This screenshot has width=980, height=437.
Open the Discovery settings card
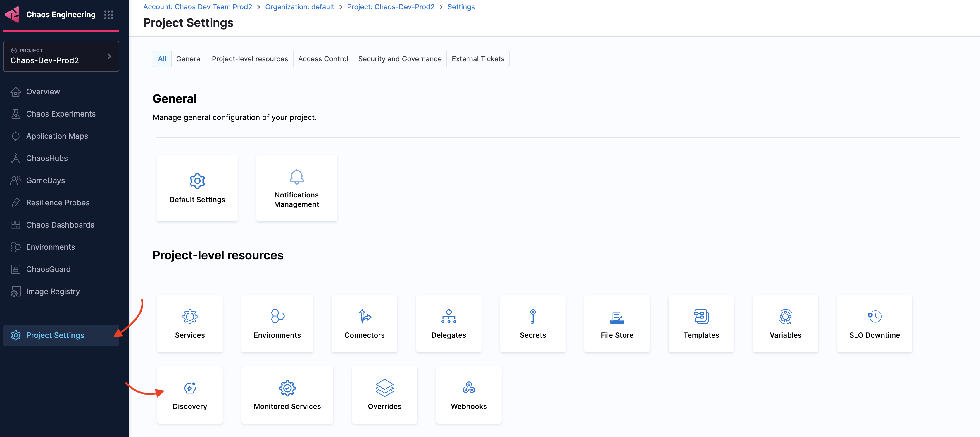coord(189,395)
